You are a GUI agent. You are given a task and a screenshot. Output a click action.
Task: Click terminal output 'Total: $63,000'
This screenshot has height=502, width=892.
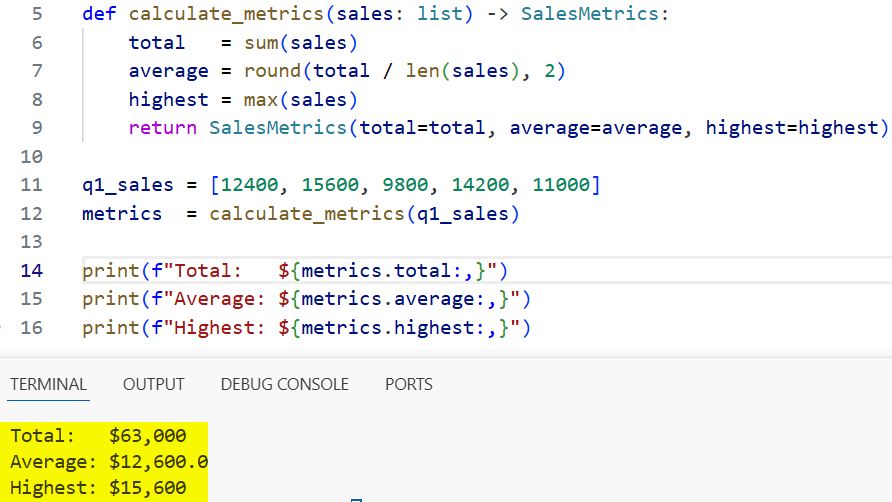point(98,436)
